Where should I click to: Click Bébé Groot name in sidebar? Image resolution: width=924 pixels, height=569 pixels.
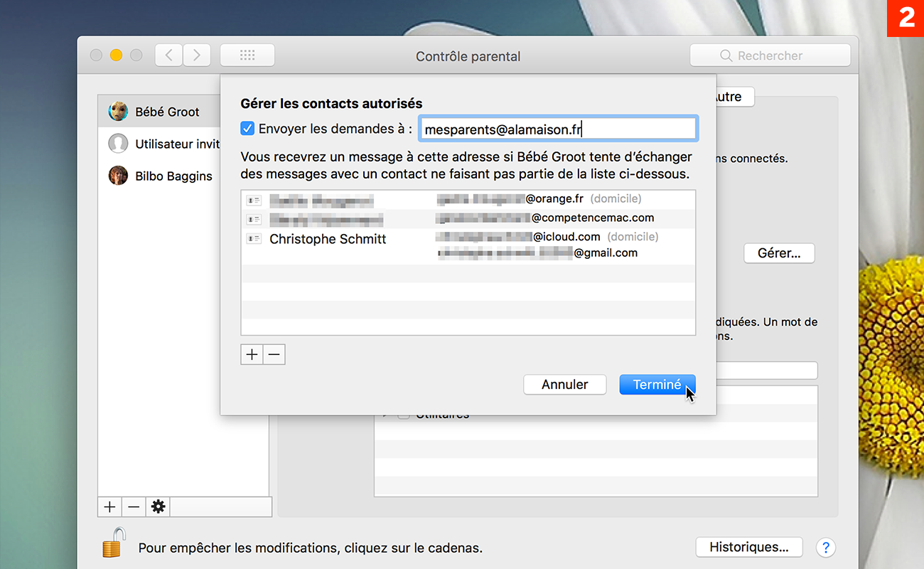pos(167,112)
